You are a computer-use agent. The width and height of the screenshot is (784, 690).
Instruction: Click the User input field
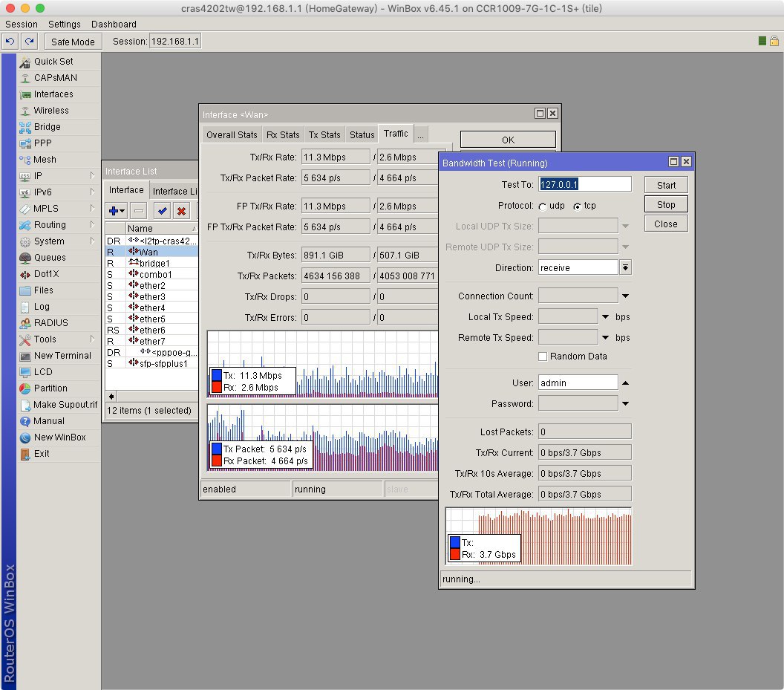click(x=578, y=383)
